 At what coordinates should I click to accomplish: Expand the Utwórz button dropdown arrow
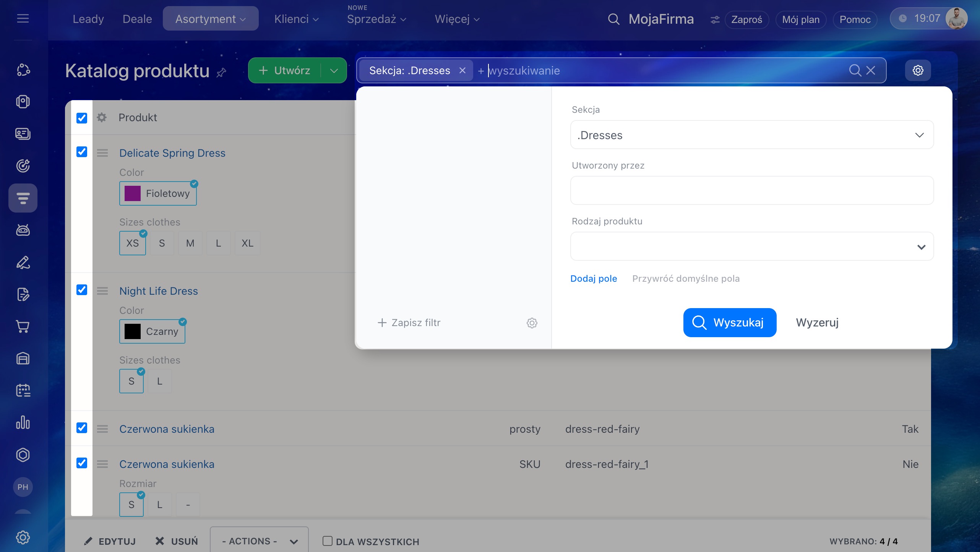coord(334,71)
